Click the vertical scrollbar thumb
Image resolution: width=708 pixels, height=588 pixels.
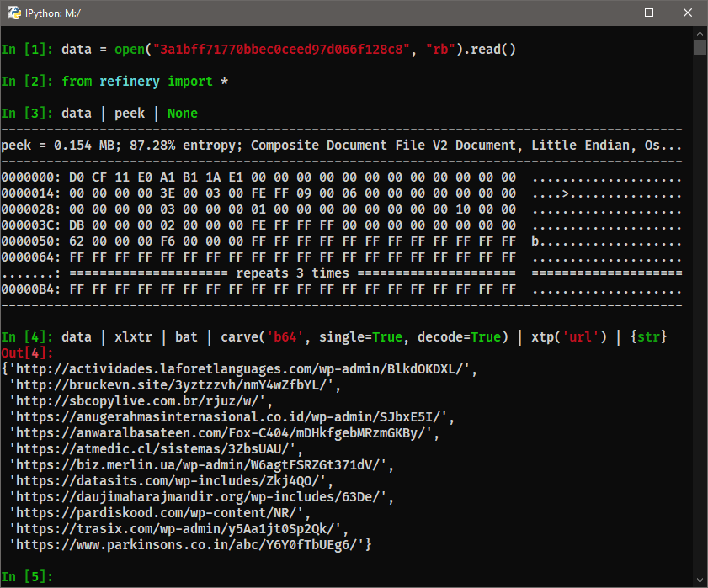point(700,47)
